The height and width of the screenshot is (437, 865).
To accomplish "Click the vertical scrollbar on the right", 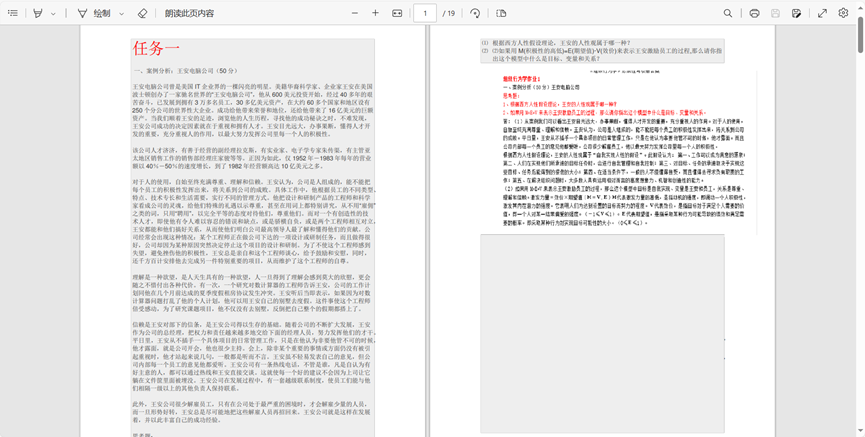I will 860,200.
